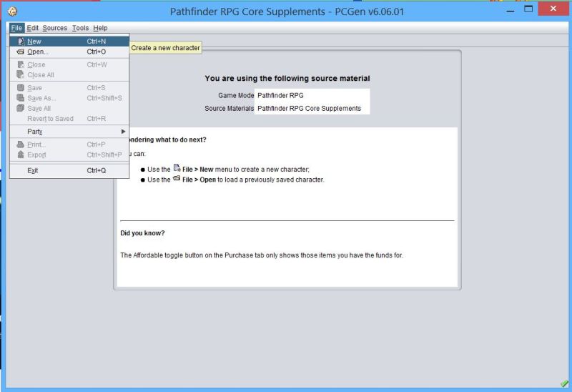Click the Close icon beside Ctrl+W entry
The image size is (572, 392).
click(x=21, y=64)
